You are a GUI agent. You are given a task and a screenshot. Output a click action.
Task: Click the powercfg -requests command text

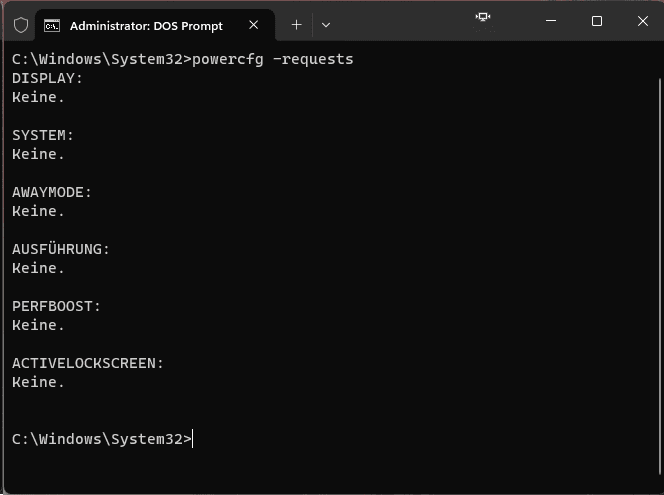272,59
